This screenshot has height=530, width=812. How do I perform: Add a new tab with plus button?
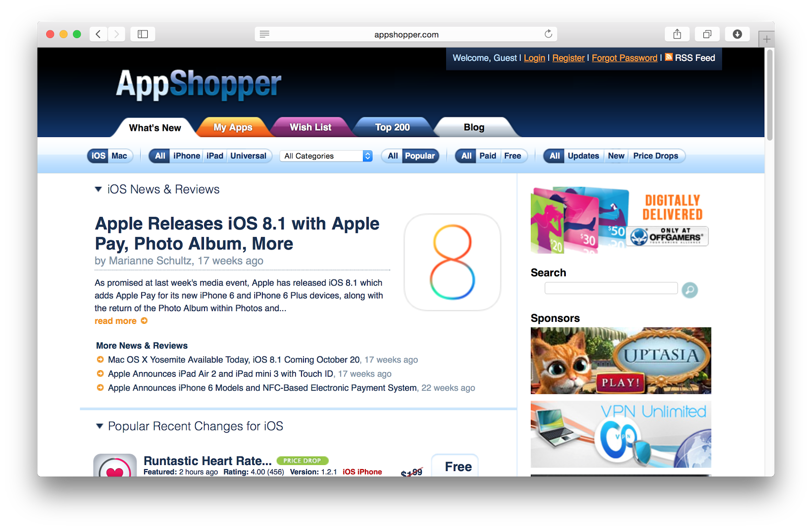pyautogui.click(x=766, y=39)
